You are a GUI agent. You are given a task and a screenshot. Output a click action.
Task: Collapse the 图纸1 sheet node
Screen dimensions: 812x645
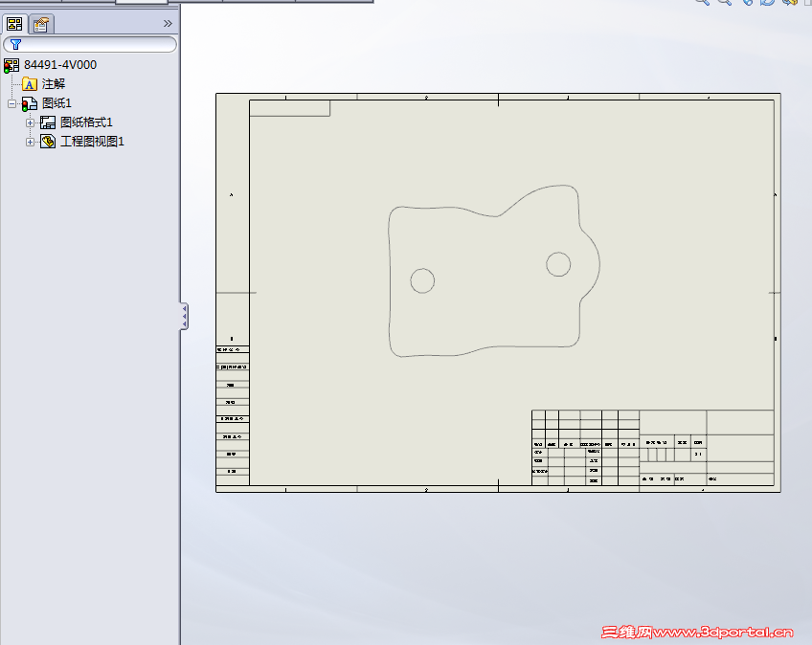(11, 103)
